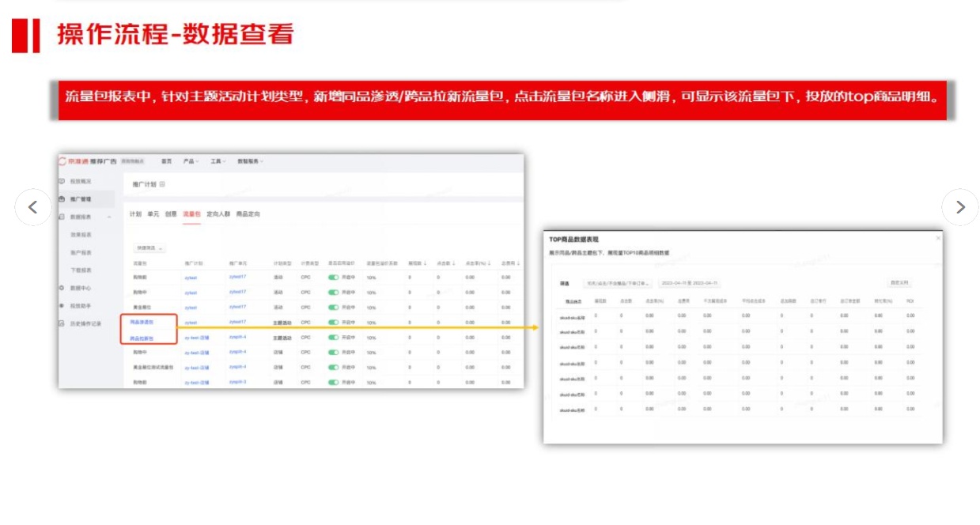This screenshot has height=525, width=980.
Task: Click the small icon beside 推广计划 title
Action: [163, 184]
